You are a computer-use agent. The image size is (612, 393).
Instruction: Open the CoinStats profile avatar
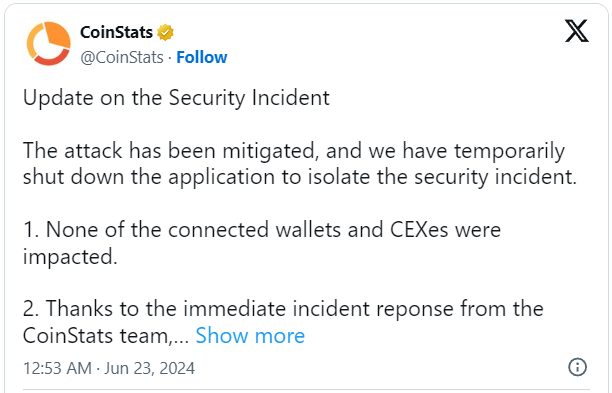tap(48, 44)
